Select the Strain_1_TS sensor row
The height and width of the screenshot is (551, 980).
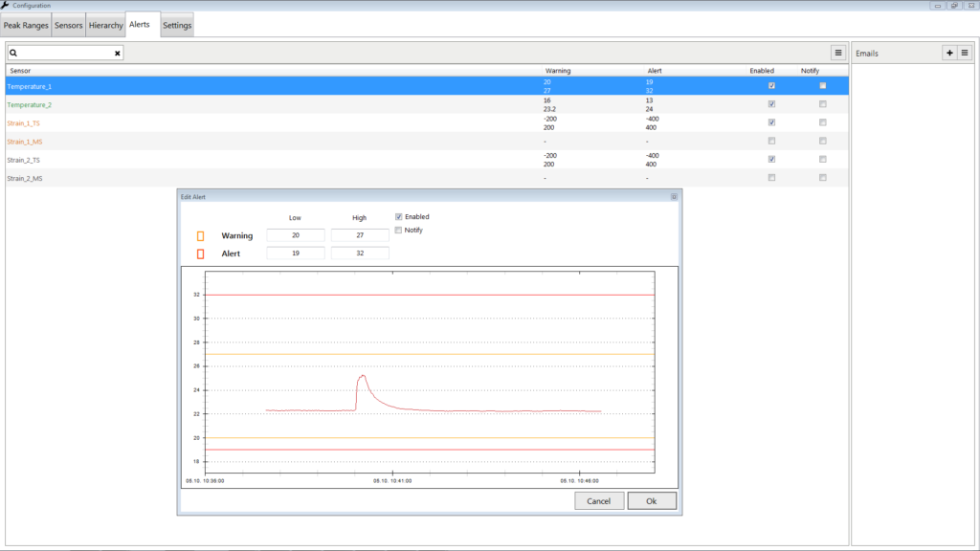[427, 123]
